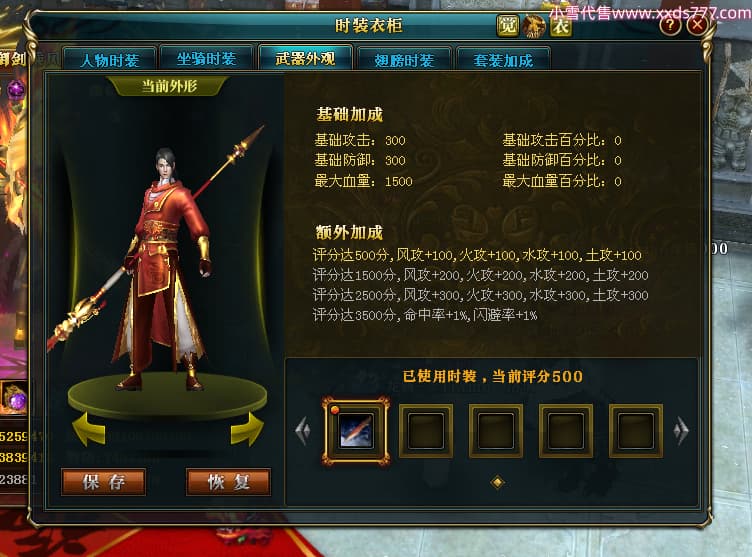This screenshot has height=557, width=752.
Task: Click the page indicator diamond
Action: (497, 482)
